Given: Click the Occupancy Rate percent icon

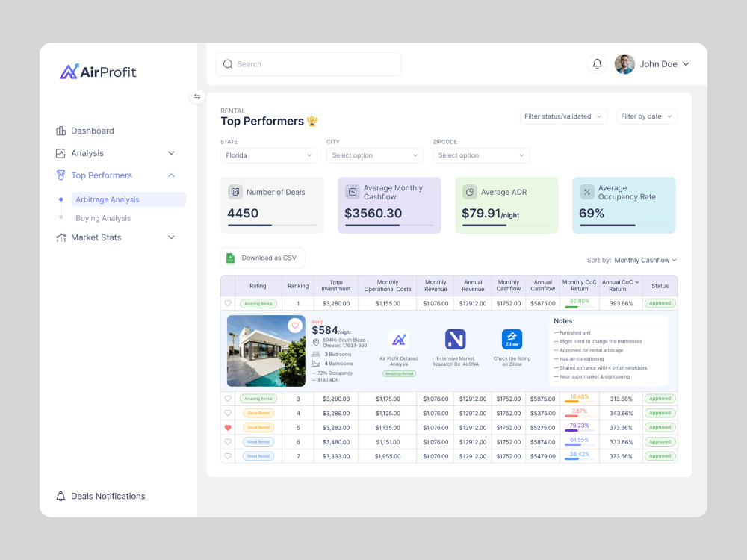Looking at the screenshot, I should coord(587,192).
